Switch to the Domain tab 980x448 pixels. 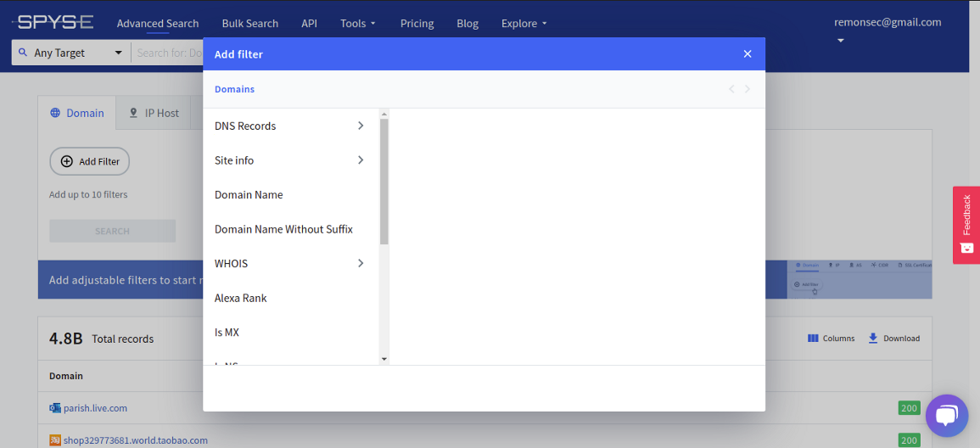(x=77, y=113)
